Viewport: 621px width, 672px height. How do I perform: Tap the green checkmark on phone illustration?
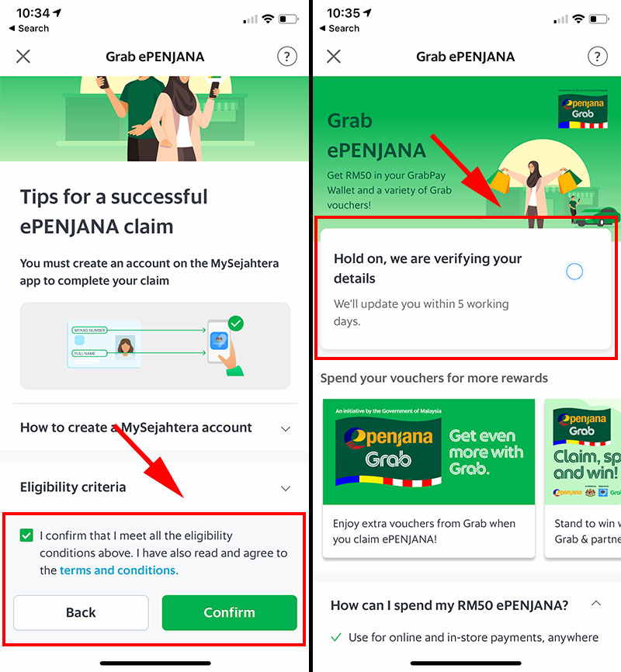point(236,324)
